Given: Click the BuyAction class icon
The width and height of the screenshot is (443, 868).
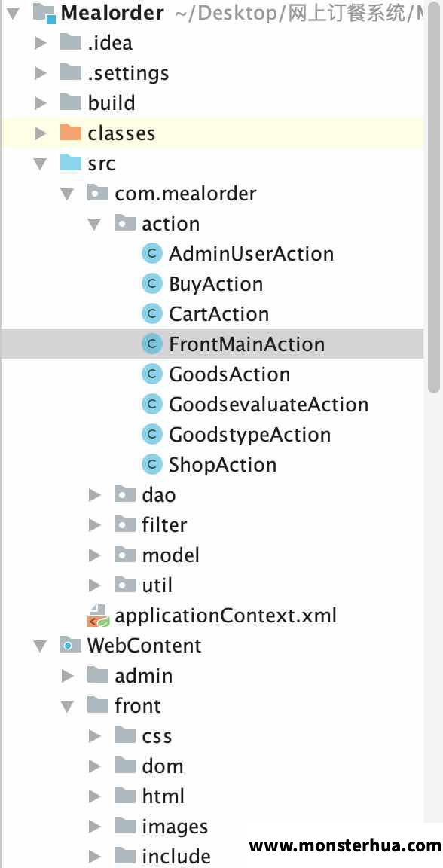Looking at the screenshot, I should [151, 284].
